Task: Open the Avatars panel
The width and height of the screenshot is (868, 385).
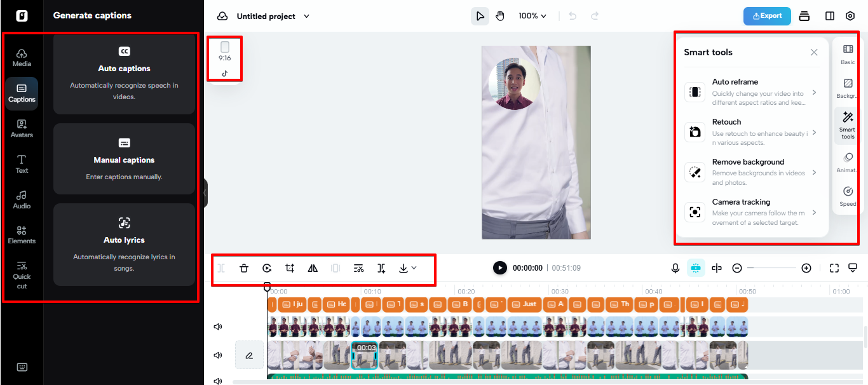Action: coord(22,129)
